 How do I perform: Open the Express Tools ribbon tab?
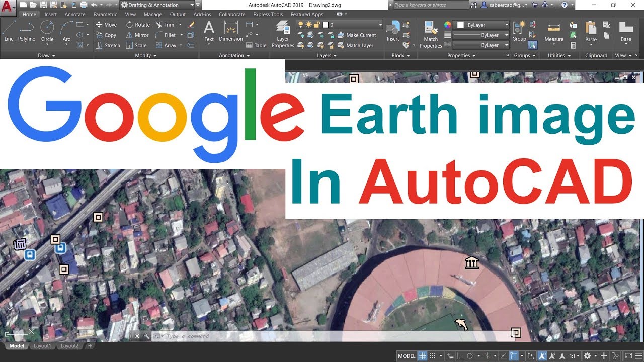click(x=268, y=14)
